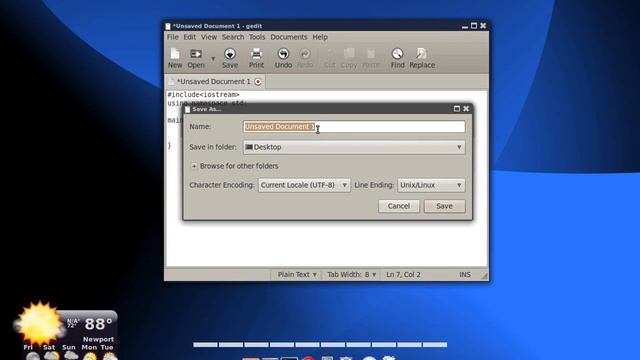The height and width of the screenshot is (360, 640).
Task: Click the INS status indicator
Action: [x=465, y=275]
